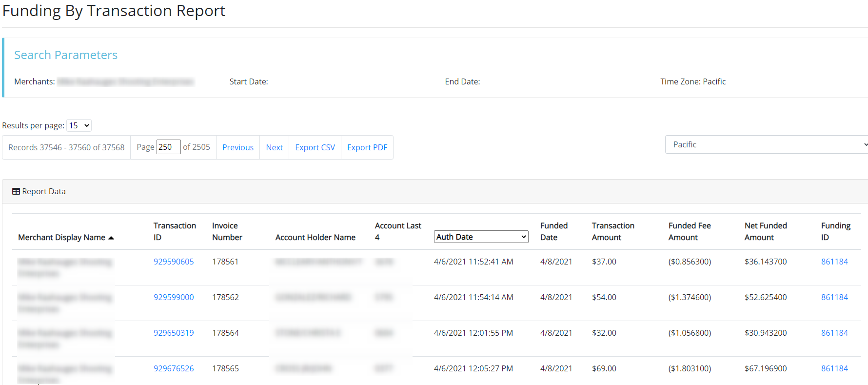Select invoice number 178561
The image size is (868, 385).
tap(225, 262)
